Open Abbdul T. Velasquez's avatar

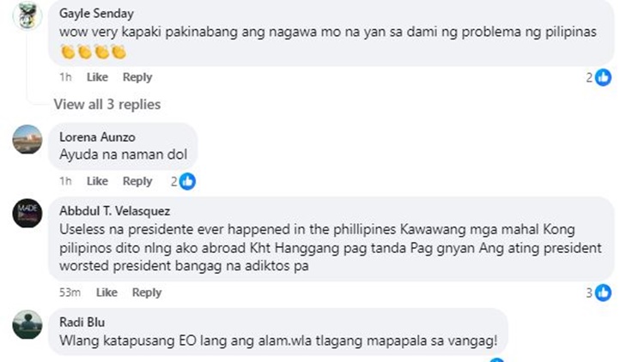click(x=27, y=213)
